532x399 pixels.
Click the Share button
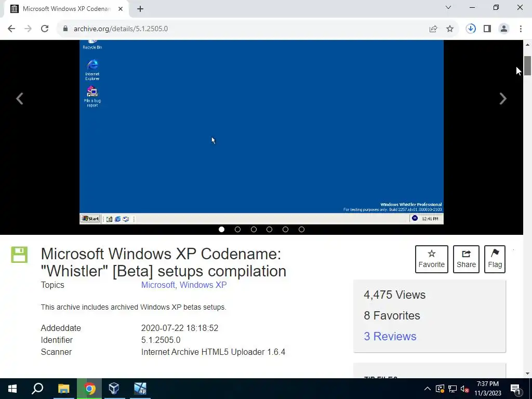(466, 259)
